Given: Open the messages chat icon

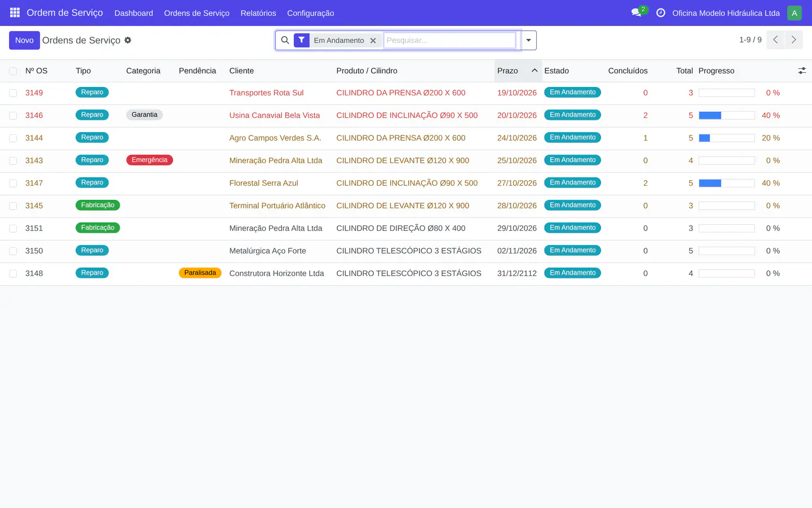Looking at the screenshot, I should coord(637,12).
